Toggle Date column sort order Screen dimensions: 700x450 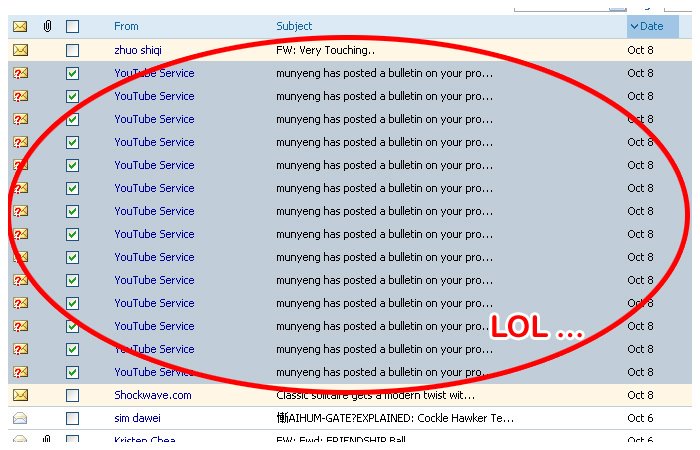point(652,26)
